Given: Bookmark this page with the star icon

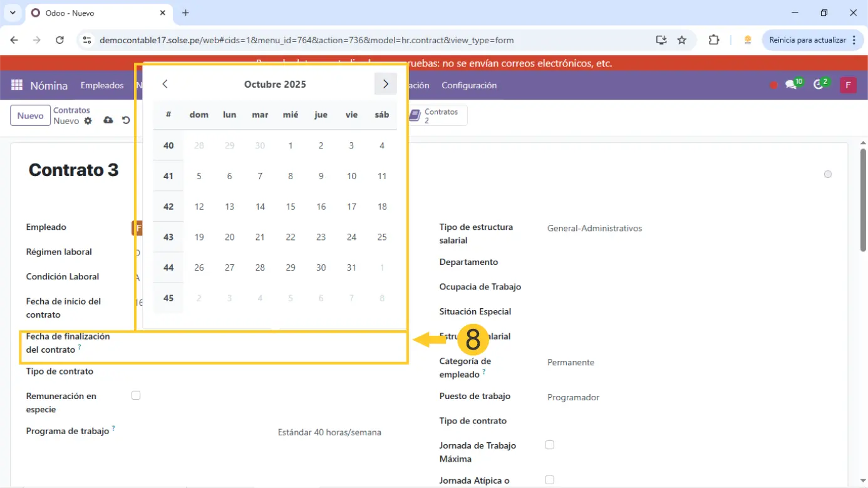Looking at the screenshot, I should [x=682, y=40].
